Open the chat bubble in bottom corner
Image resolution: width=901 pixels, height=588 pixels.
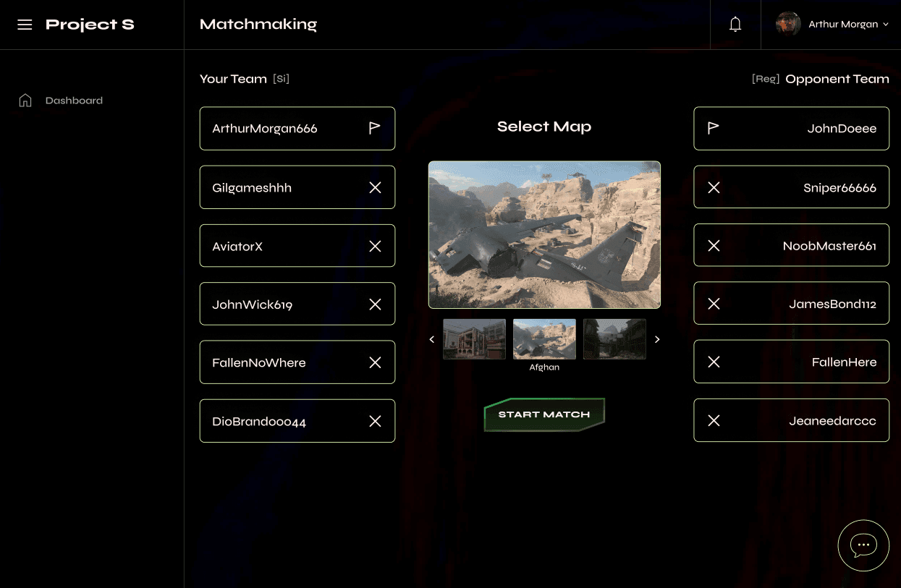[x=863, y=545]
